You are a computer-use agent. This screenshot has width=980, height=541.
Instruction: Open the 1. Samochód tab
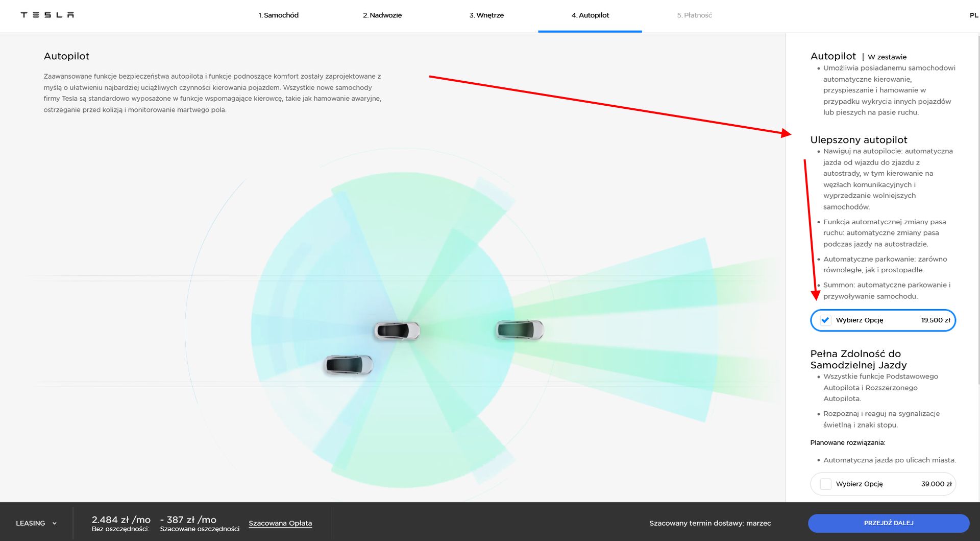click(x=279, y=15)
